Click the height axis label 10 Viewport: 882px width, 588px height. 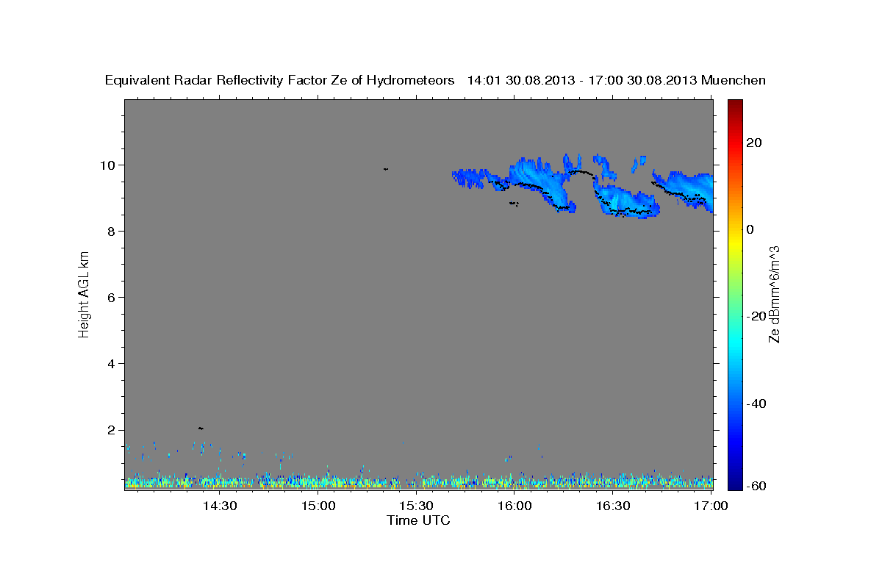[107, 165]
